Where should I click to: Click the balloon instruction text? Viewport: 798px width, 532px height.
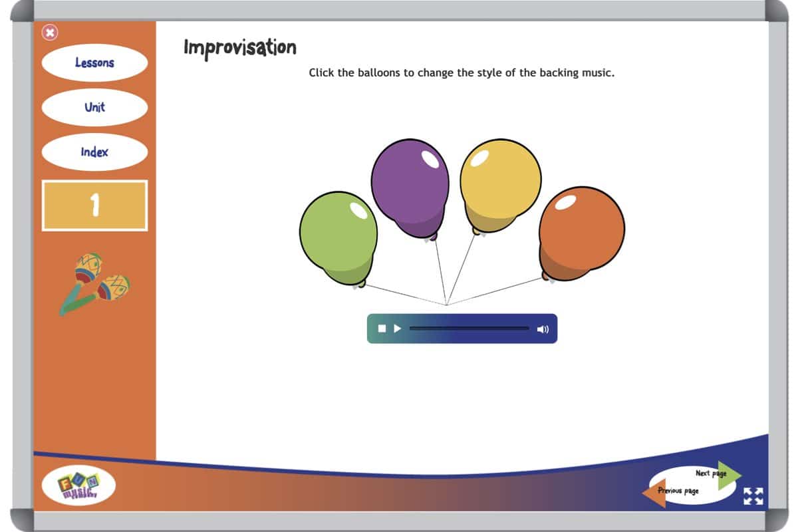[462, 73]
